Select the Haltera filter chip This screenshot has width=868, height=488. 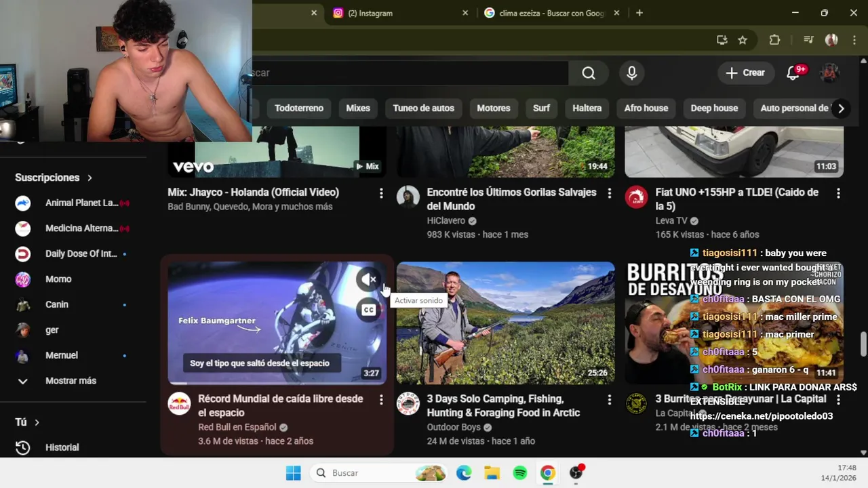(587, 108)
